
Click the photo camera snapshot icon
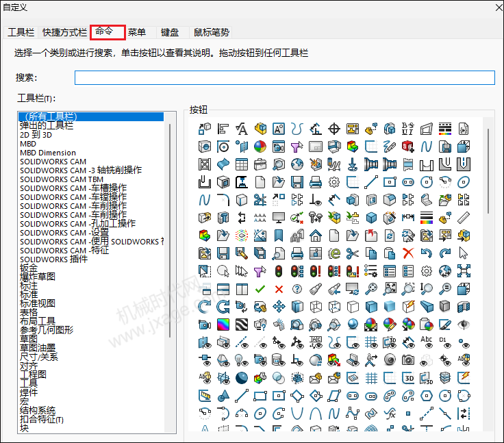[x=408, y=360]
